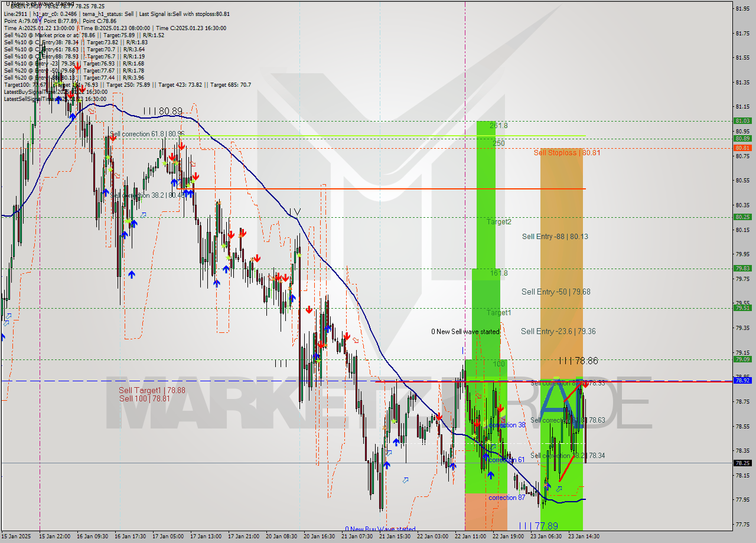Select 'Sell correction 38.2 | 80.45' label

(147, 195)
